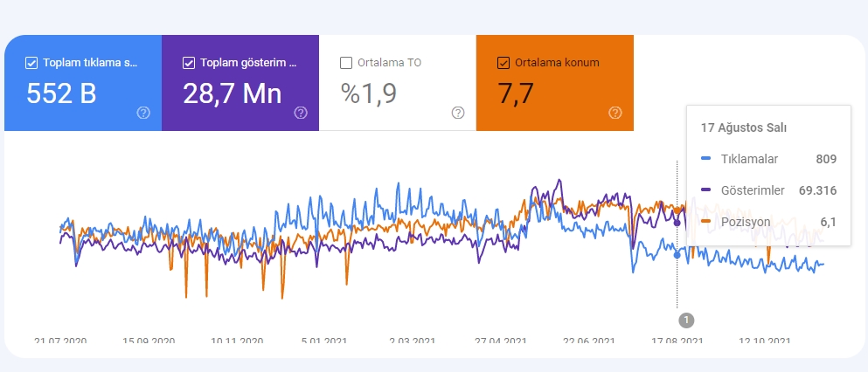Click the 22.06.2021 axis date label
Image resolution: width=868 pixels, height=372 pixels.
point(588,341)
